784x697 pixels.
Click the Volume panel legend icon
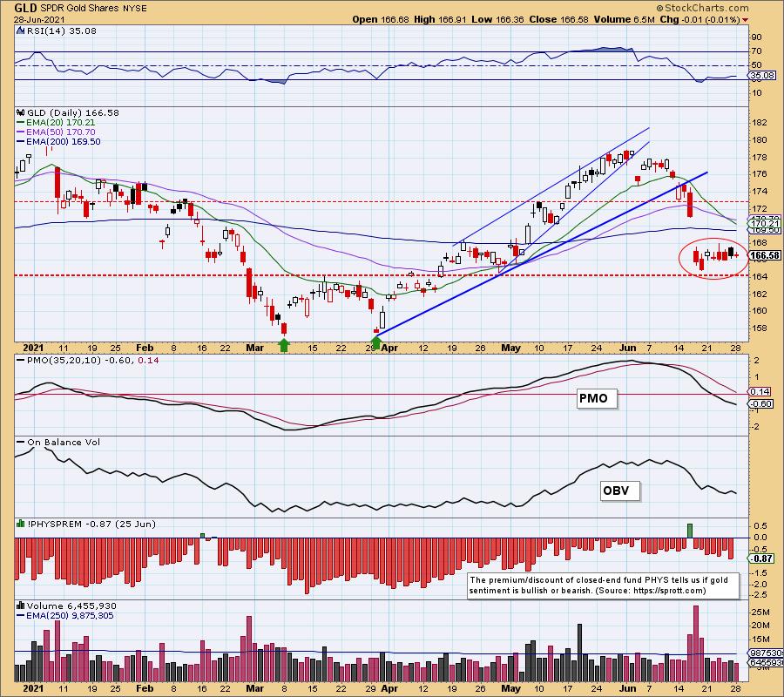click(x=21, y=606)
